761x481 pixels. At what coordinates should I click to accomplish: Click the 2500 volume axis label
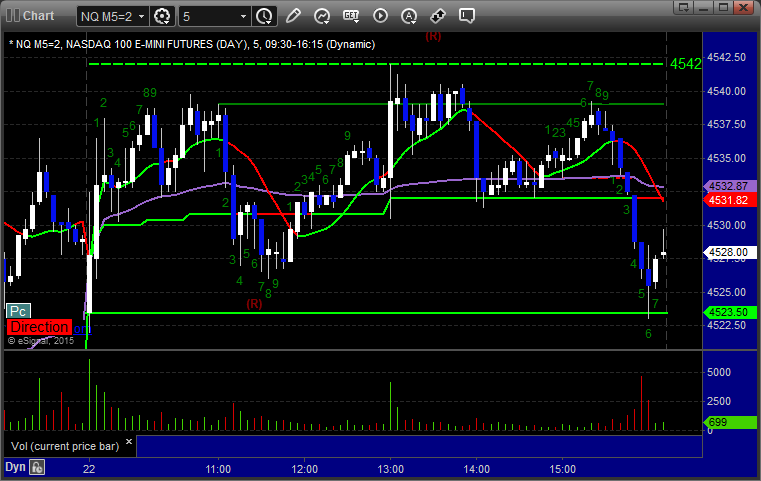click(719, 401)
